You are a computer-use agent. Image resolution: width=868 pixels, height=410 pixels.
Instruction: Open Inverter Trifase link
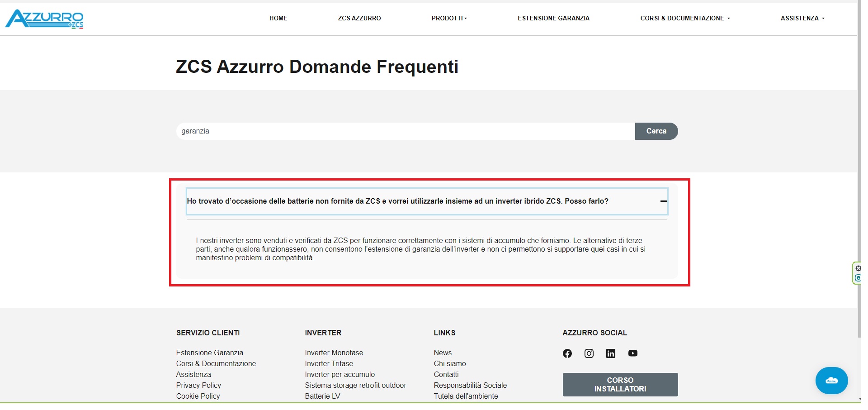329,363
